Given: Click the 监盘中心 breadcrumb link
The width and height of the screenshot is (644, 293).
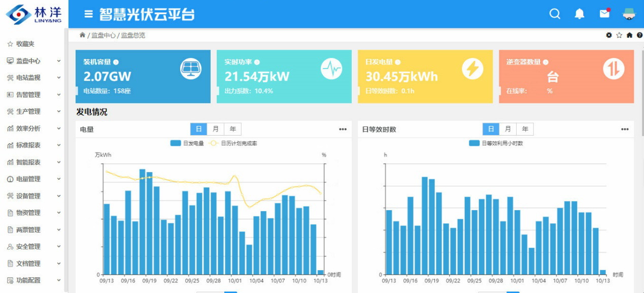Looking at the screenshot, I should [x=104, y=36].
